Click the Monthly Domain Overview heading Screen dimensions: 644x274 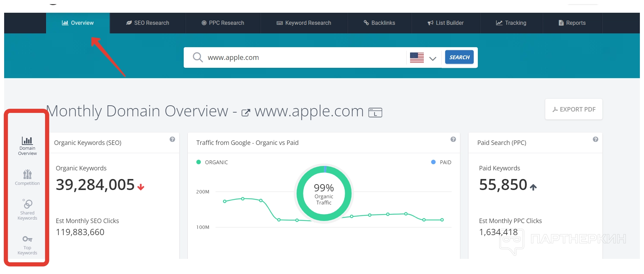click(137, 111)
